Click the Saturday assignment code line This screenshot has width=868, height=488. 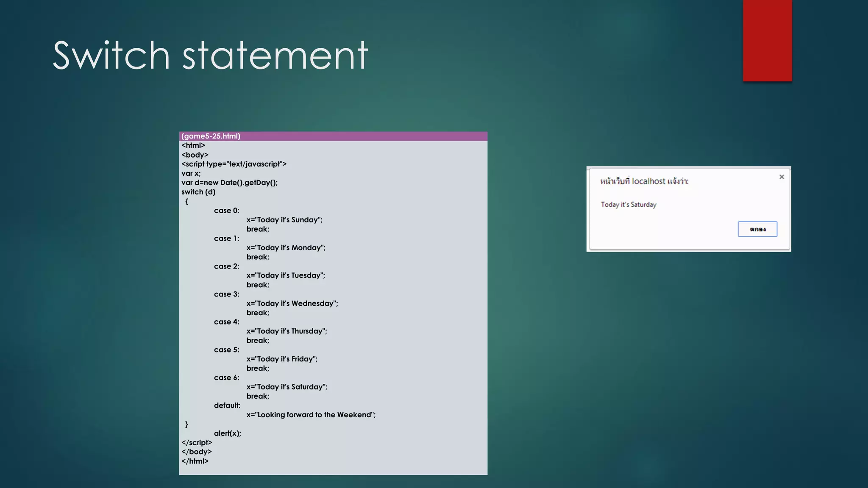287,387
